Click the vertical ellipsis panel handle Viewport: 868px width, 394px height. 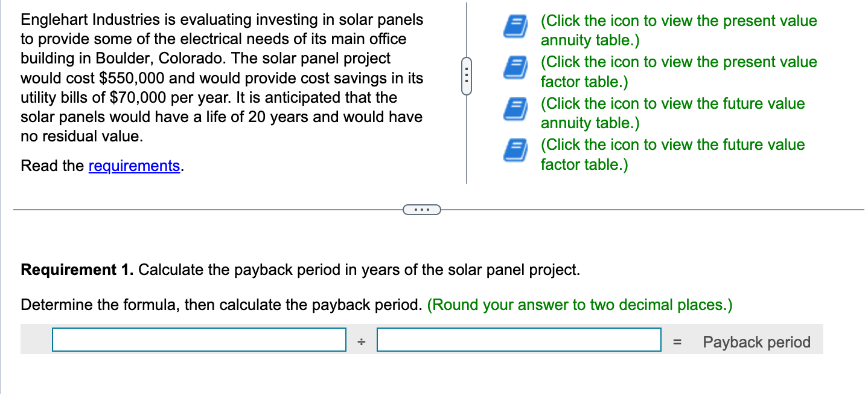tap(465, 76)
